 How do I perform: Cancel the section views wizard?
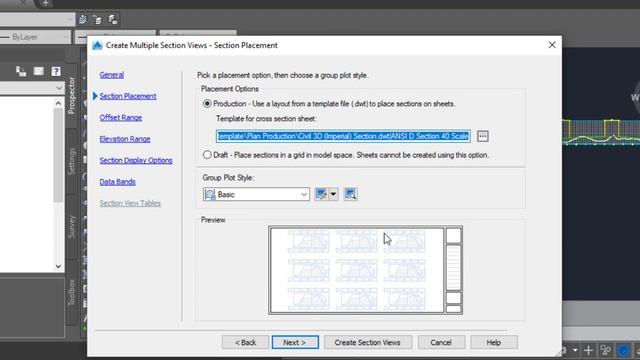(441, 342)
